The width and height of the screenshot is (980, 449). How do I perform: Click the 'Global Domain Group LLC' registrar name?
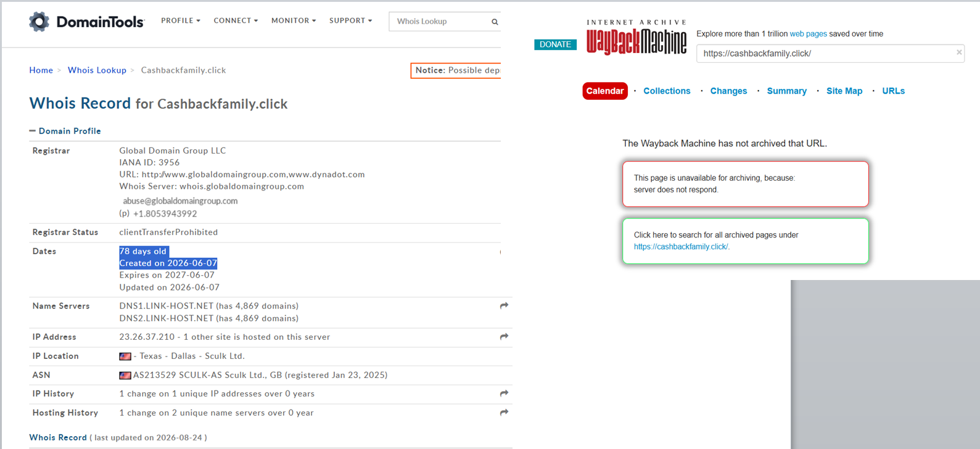pyautogui.click(x=173, y=150)
